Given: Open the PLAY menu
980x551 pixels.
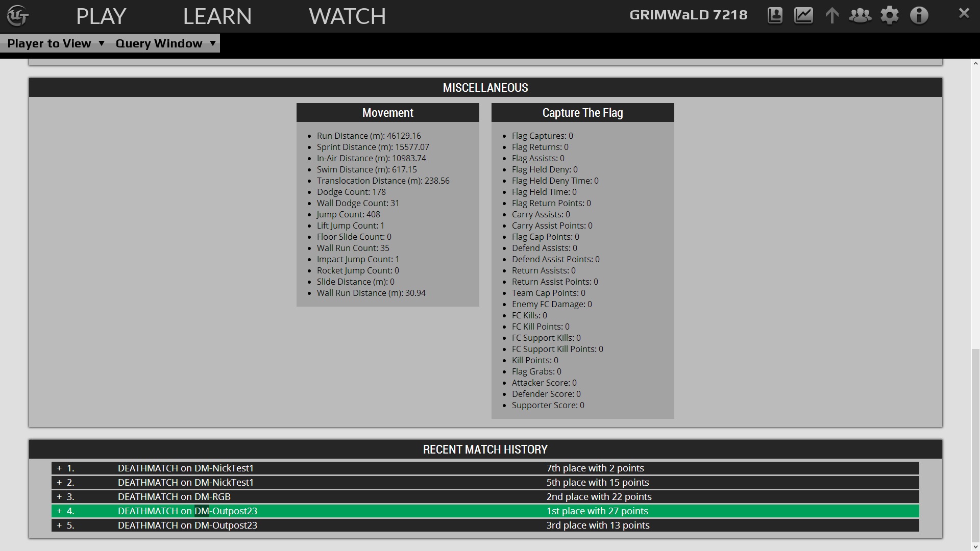Looking at the screenshot, I should point(101,16).
